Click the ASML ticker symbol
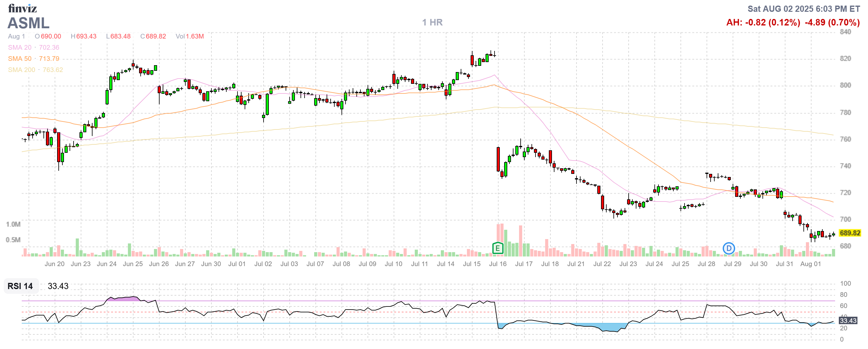Viewport: 868px width, 349px height. pos(28,23)
